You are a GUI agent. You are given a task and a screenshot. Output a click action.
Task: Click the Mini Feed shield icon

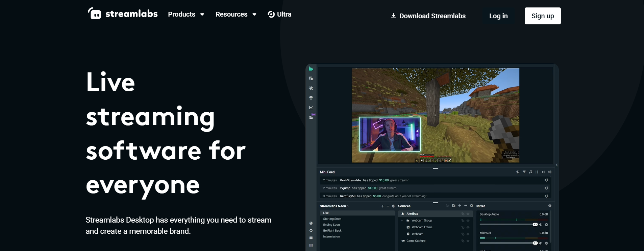click(518, 172)
